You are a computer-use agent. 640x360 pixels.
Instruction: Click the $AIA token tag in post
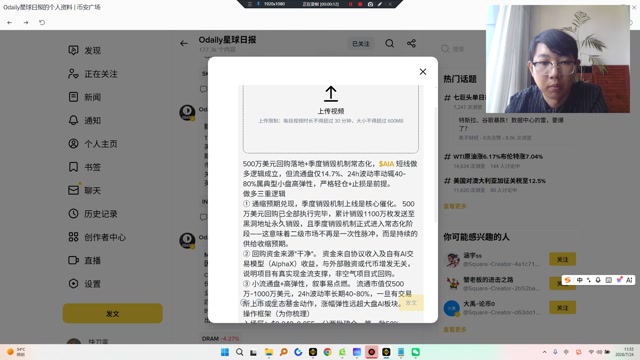pos(386,164)
